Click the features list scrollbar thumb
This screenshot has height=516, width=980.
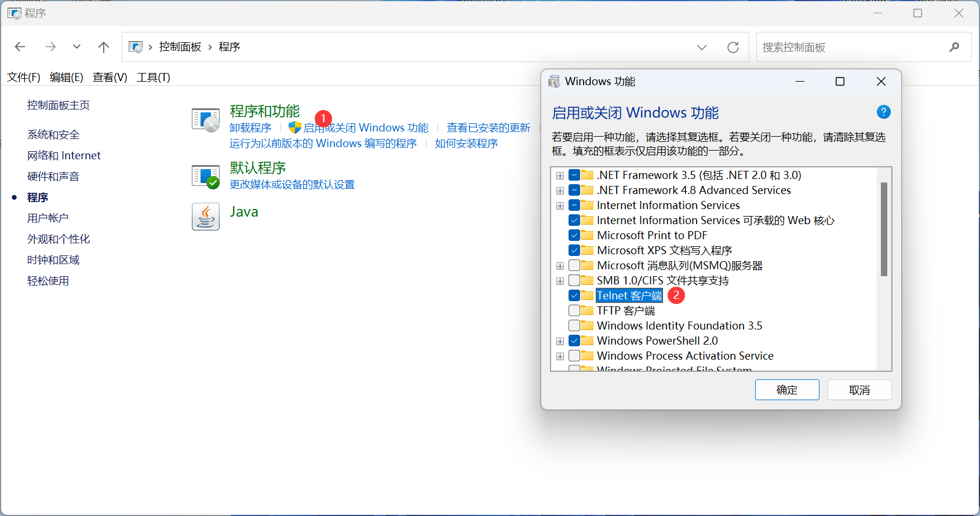coord(884,229)
